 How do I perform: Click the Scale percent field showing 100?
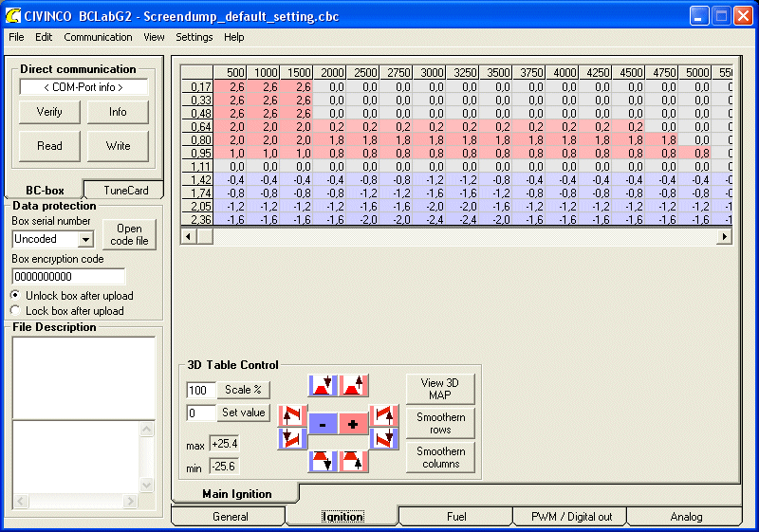[201, 390]
